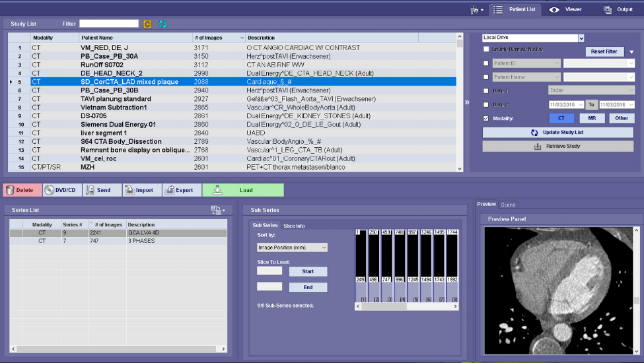Viewport: 644px width, 363px height.
Task: Burn study using DVD/CD button
Action: point(61,190)
